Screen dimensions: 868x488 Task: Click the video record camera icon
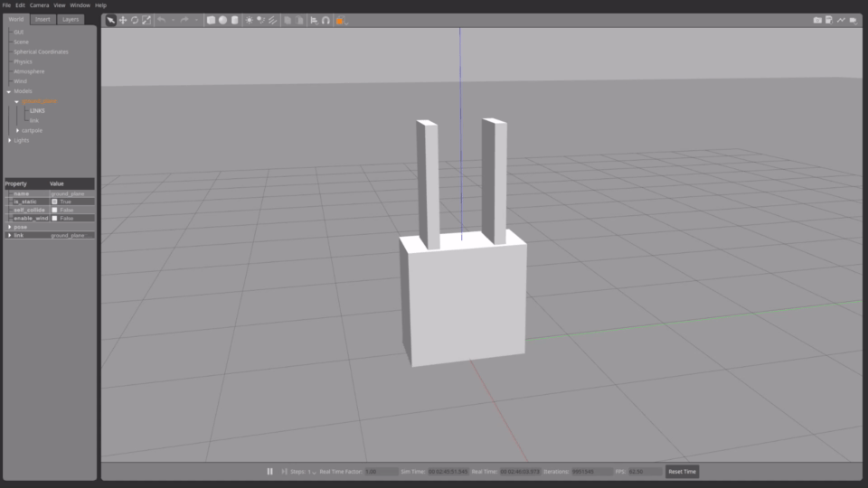pos(853,21)
